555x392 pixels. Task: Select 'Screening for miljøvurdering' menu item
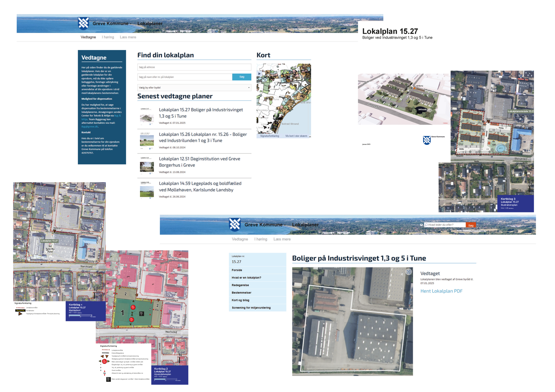[251, 308]
